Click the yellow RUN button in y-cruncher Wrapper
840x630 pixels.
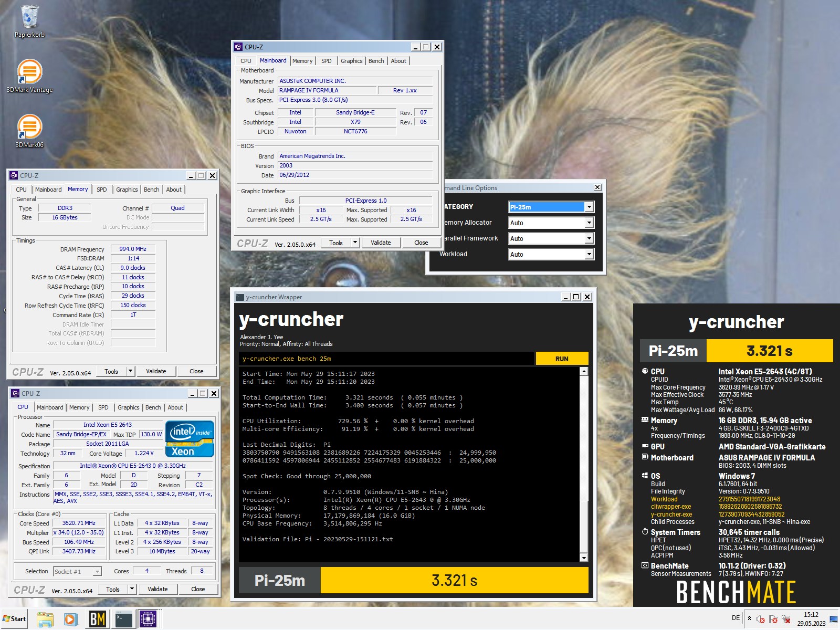click(562, 359)
